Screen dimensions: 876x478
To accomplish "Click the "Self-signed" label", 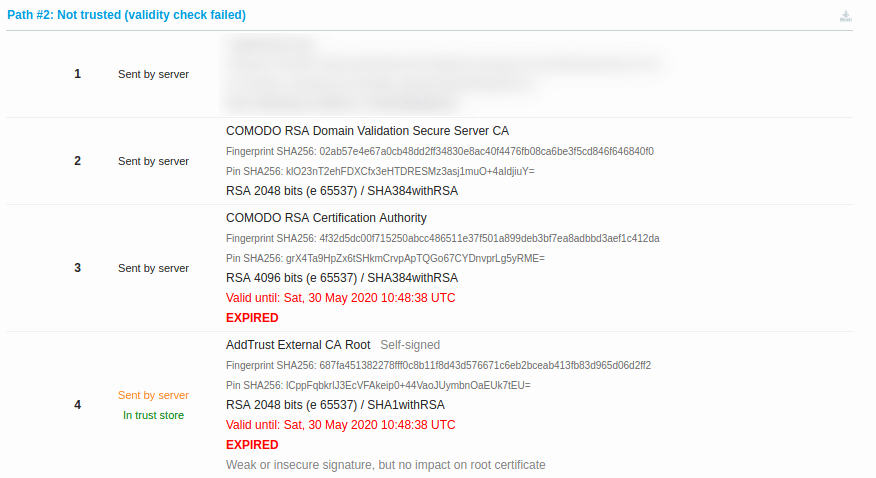I will point(410,345).
